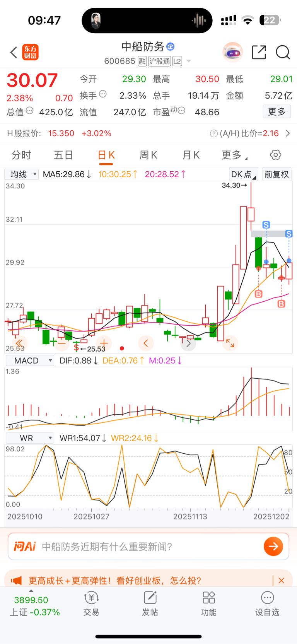The width and height of the screenshot is (297, 644).
Task: Tap the fullscreen expand chart icon
Action: click(x=230, y=343)
